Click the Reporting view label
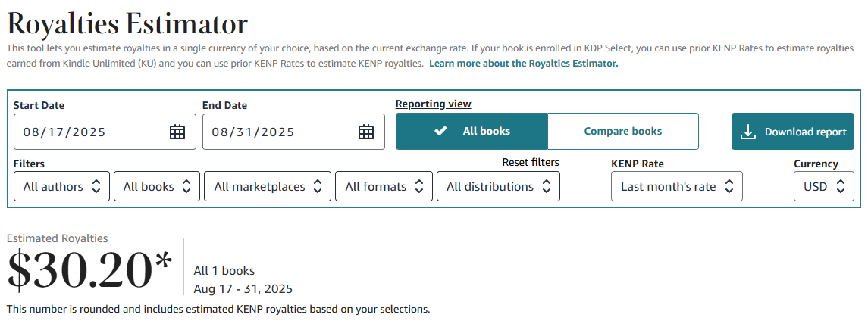868x327 pixels. coord(434,104)
